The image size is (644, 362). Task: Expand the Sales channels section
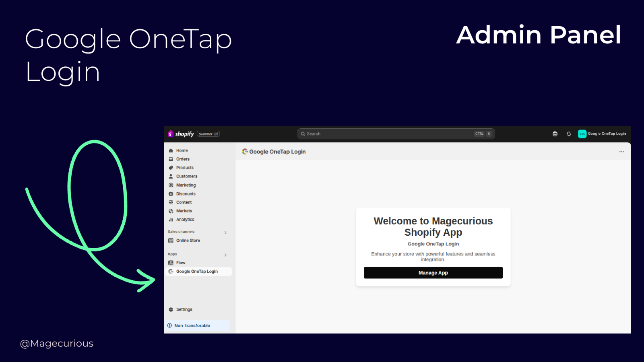coord(225,232)
